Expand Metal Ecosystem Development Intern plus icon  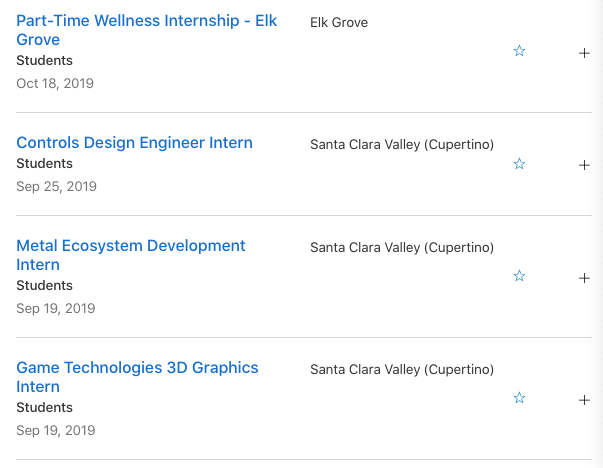point(584,278)
